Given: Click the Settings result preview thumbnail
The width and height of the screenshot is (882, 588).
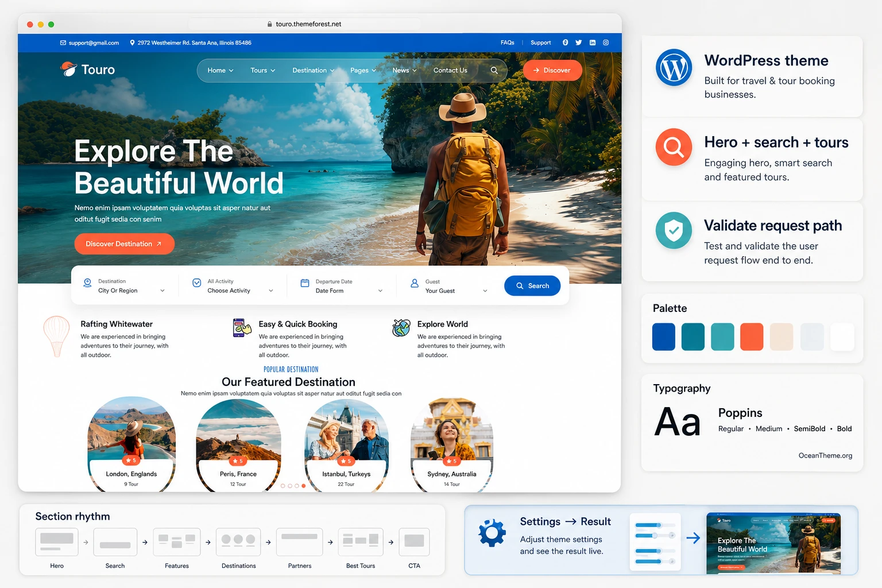Looking at the screenshot, I should pyautogui.click(x=773, y=543).
